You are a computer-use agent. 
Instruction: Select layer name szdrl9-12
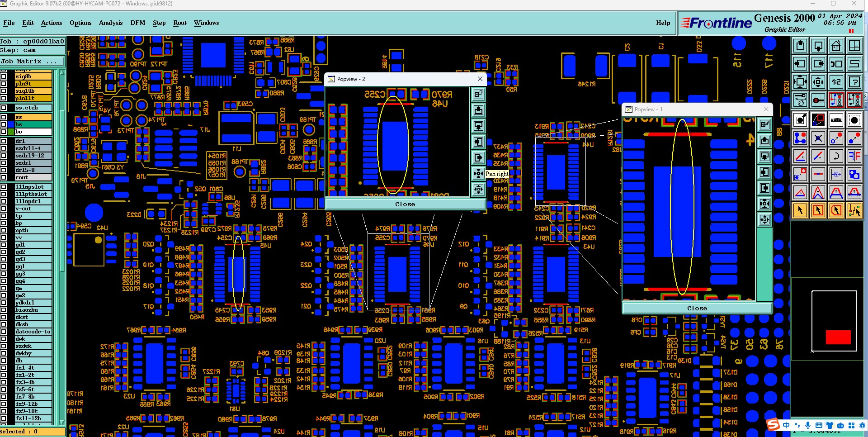[33, 156]
